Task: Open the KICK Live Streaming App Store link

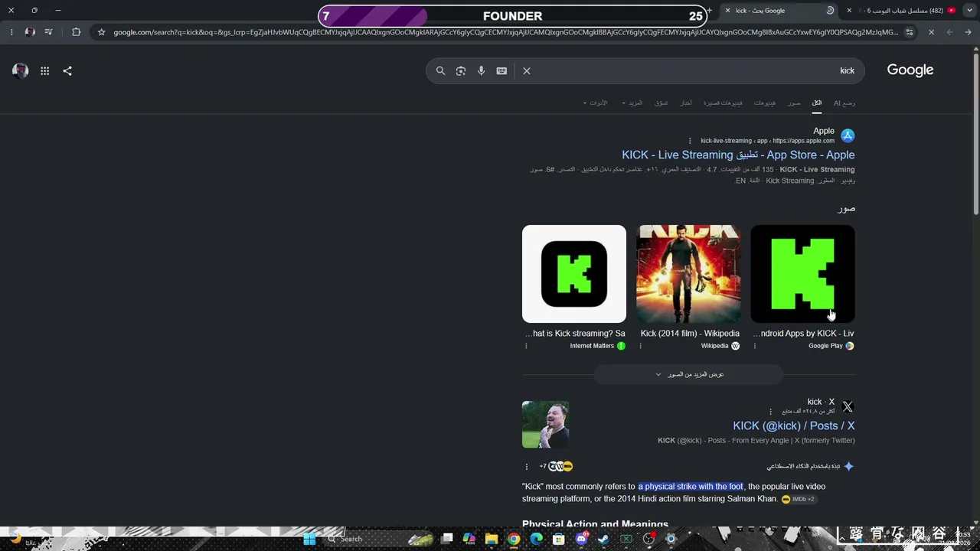Action: [738, 155]
